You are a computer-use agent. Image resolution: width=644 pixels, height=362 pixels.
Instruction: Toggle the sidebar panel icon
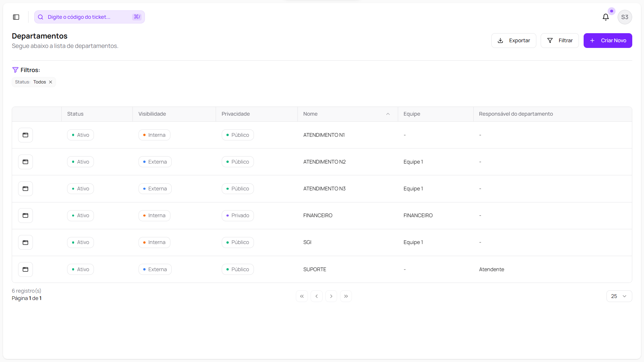point(16,17)
